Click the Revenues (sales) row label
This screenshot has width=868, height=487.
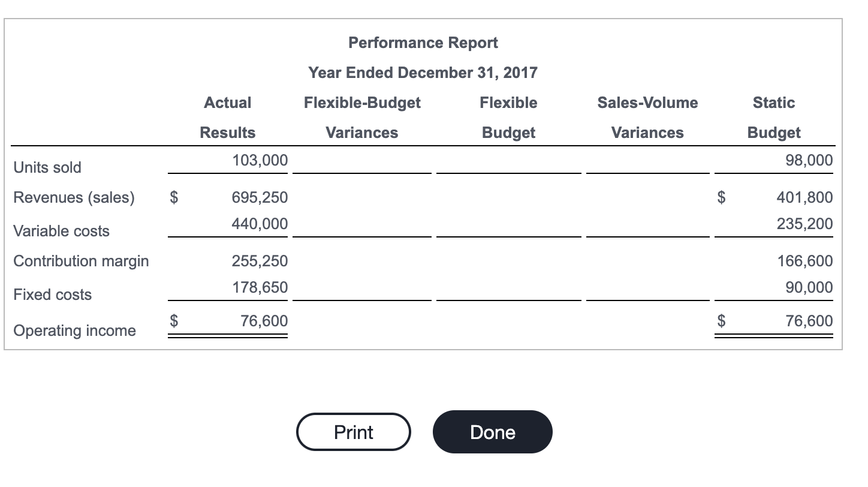[x=74, y=197]
